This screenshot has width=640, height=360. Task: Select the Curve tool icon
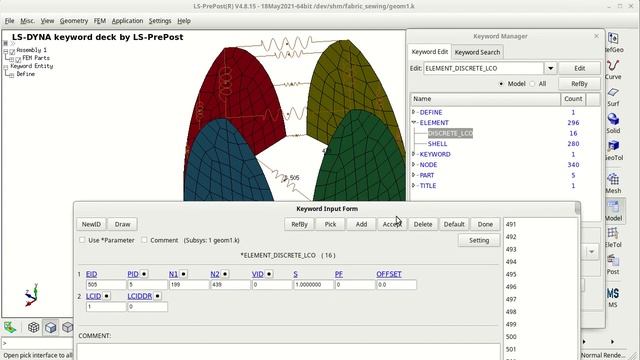point(613,66)
